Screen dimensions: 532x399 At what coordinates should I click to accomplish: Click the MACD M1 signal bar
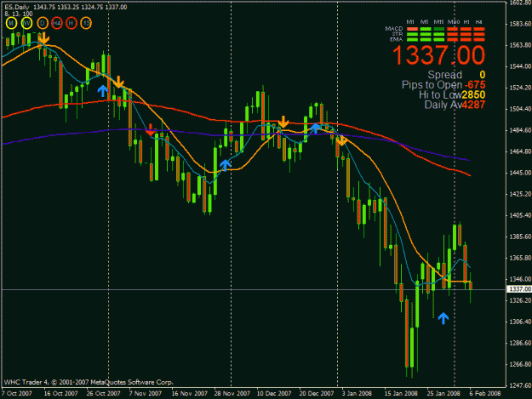coord(412,29)
